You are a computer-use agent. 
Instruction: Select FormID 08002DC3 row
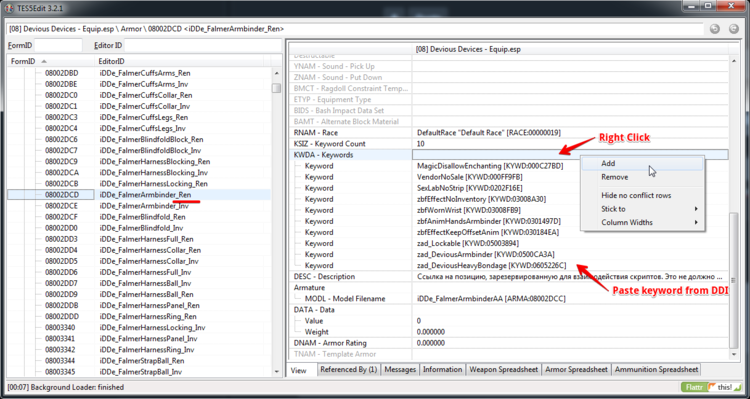click(x=61, y=117)
